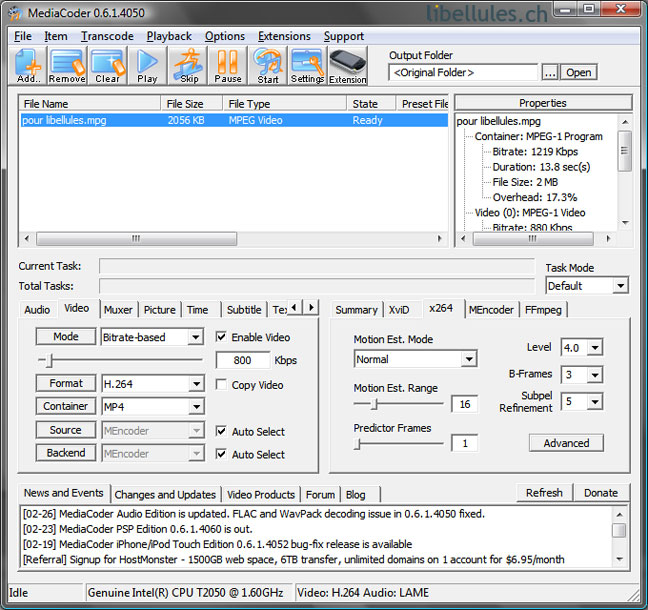Viewport: 648px width, 610px height.
Task: Click the Container button
Action: (x=66, y=406)
